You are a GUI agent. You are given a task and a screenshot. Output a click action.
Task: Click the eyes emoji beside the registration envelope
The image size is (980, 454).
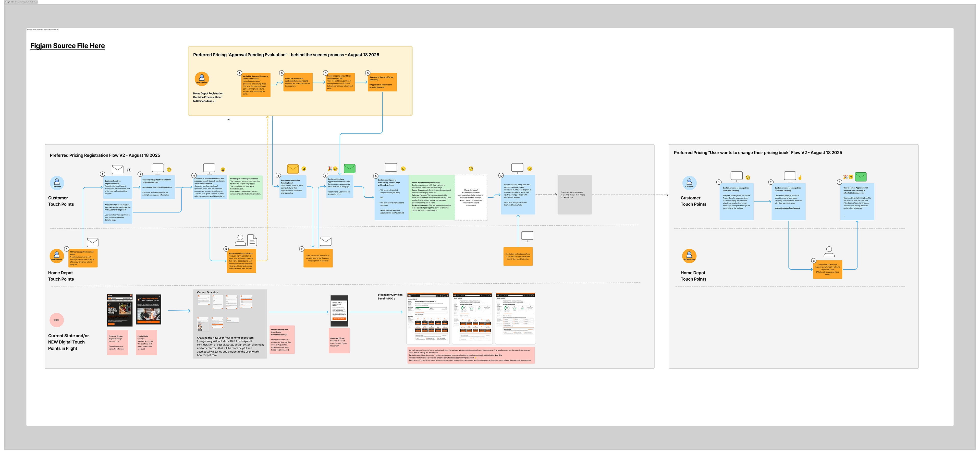click(129, 170)
